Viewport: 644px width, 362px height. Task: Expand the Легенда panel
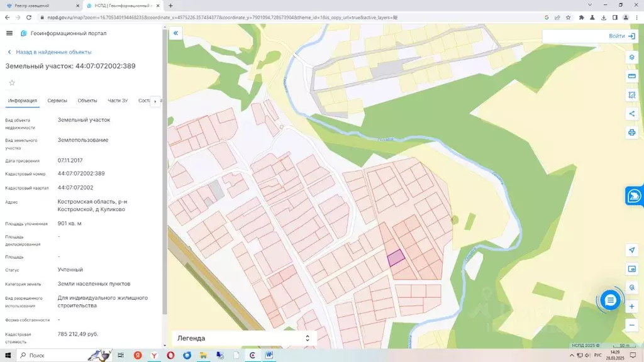pos(307,338)
